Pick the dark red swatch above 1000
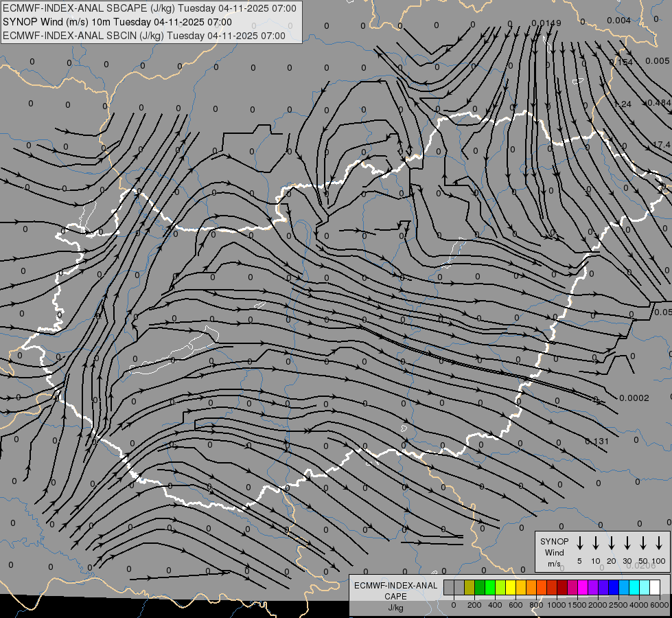Image resolution: width=672 pixels, height=618 pixels. click(562, 587)
